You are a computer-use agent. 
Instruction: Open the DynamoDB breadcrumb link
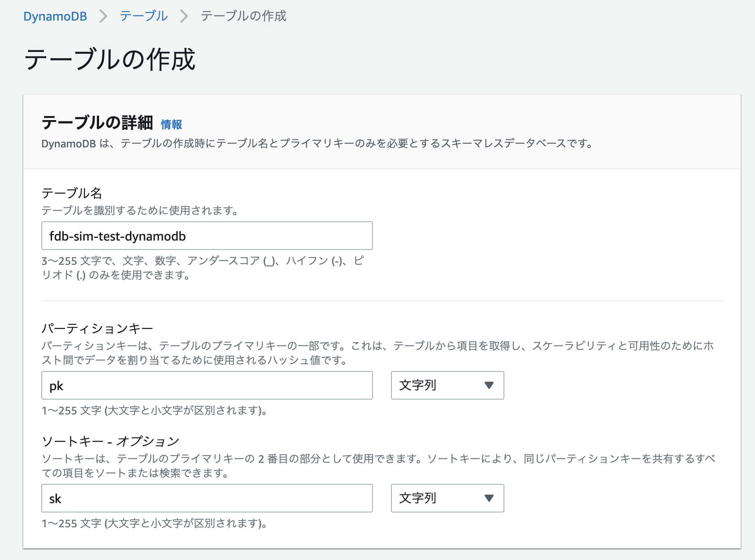55,16
